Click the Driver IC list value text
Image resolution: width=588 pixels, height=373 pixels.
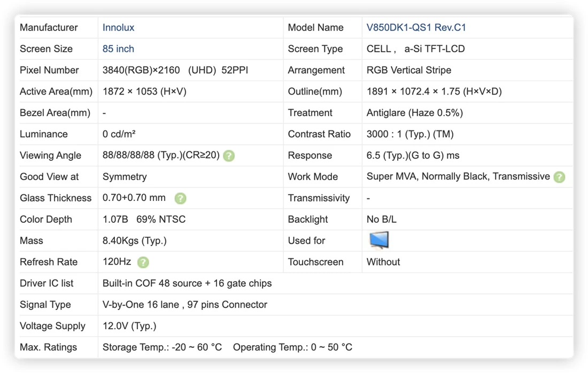(x=187, y=283)
